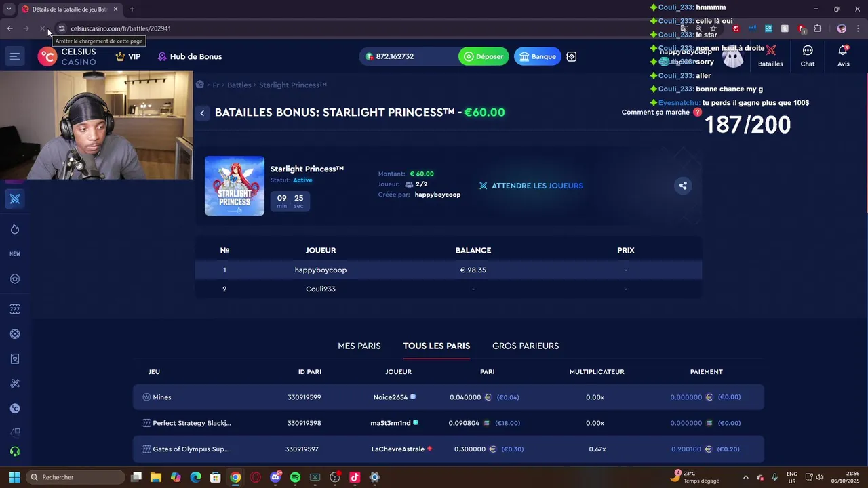Screen dimensions: 868x488
Task: Open the sidebar NEW games entry
Action: pyautogui.click(x=15, y=253)
